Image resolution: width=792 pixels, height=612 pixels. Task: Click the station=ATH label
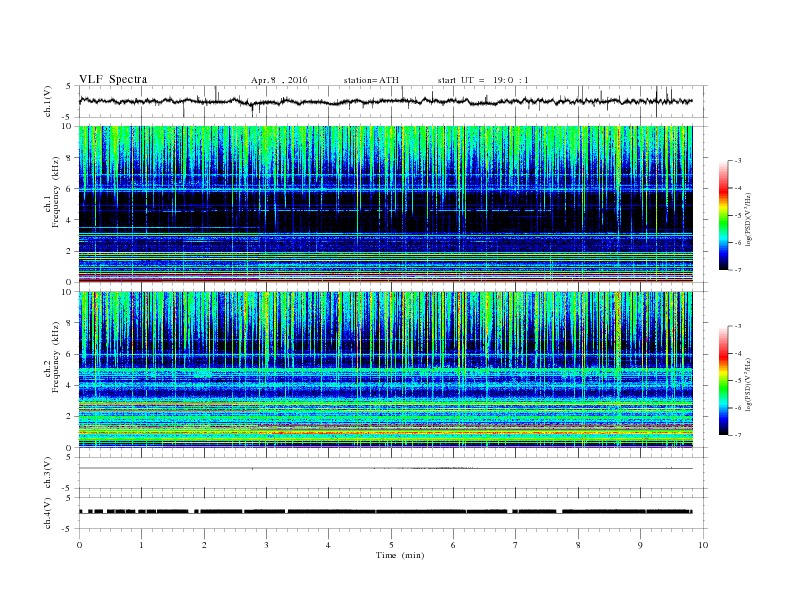tap(371, 79)
